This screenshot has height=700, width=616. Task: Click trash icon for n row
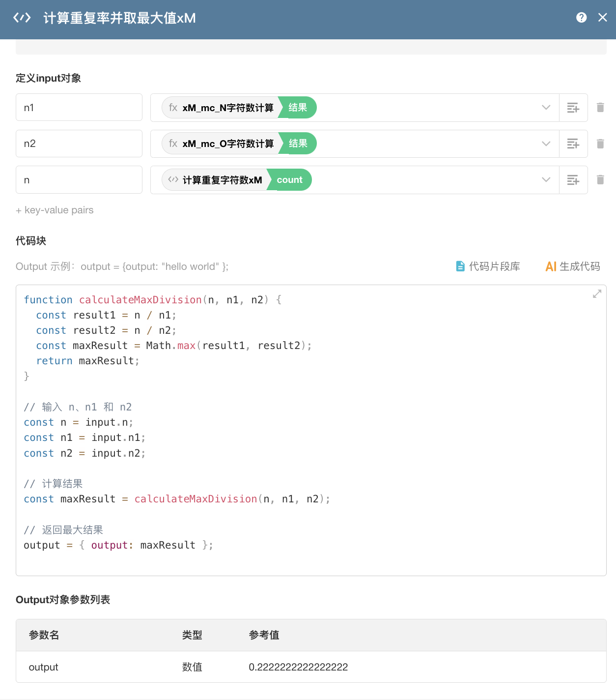click(600, 179)
